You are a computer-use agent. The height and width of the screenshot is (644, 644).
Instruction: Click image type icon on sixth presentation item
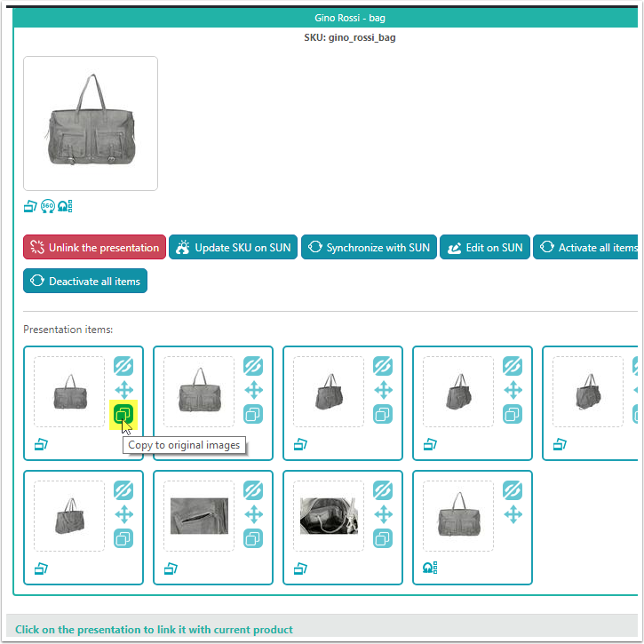point(41,568)
